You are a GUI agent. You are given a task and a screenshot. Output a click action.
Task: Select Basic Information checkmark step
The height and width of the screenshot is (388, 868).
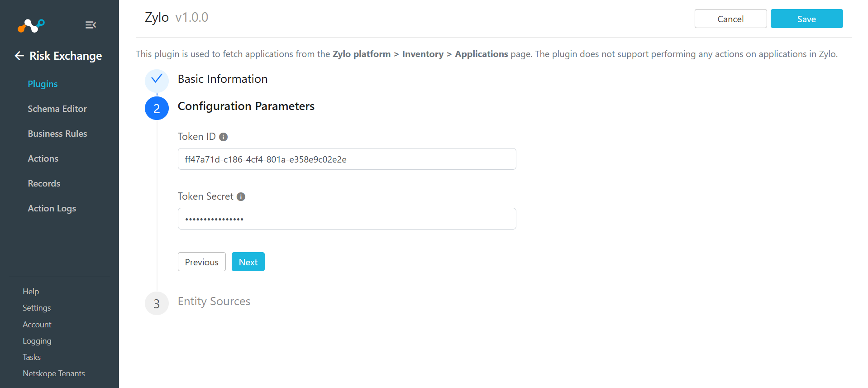[x=157, y=81]
